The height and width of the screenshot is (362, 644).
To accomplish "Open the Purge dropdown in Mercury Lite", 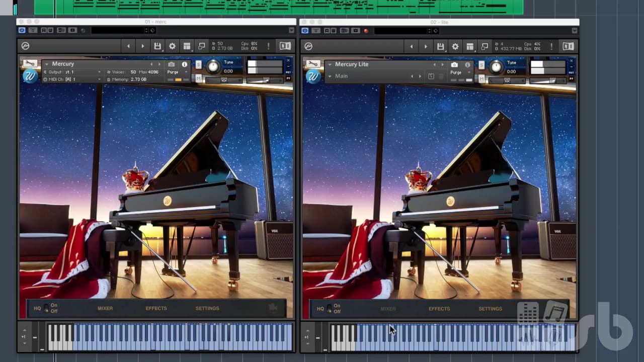I will tap(461, 72).
